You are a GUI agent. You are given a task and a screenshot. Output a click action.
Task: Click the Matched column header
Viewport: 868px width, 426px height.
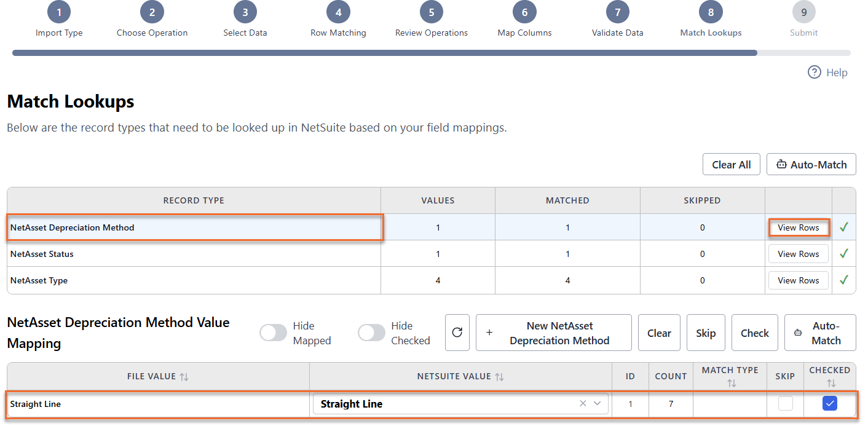tap(567, 200)
